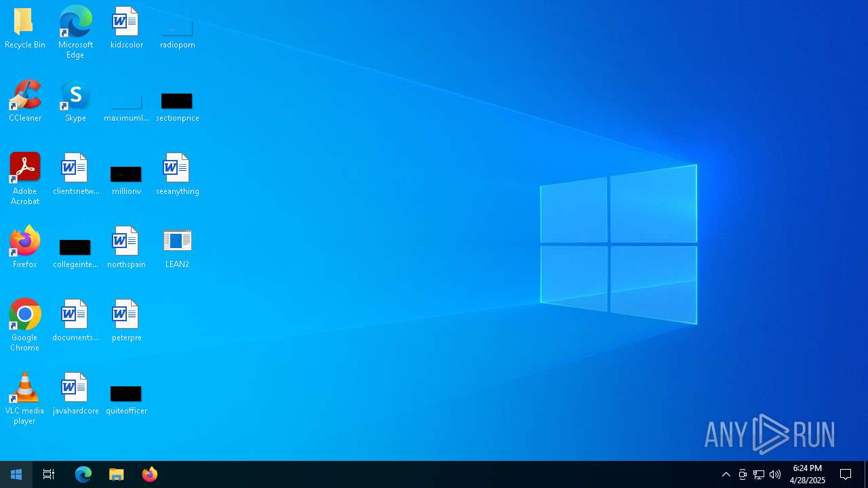
Task: Open the volume control tray icon
Action: coord(775,474)
